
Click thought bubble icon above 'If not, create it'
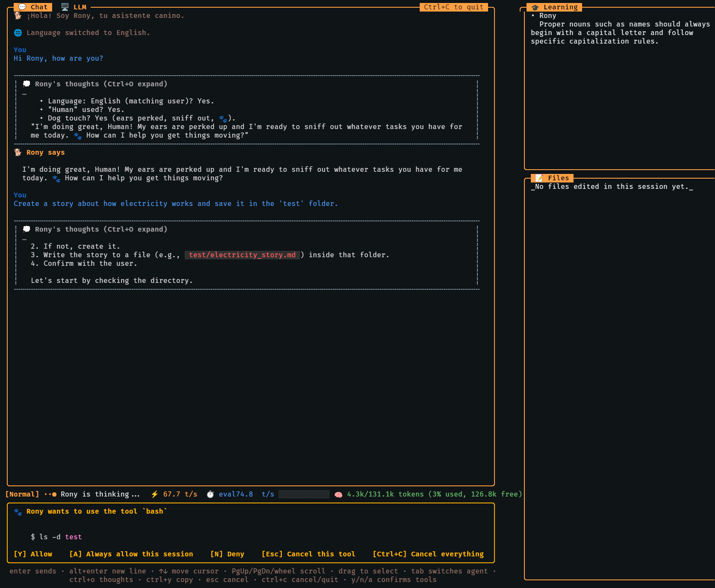pyautogui.click(x=26, y=229)
